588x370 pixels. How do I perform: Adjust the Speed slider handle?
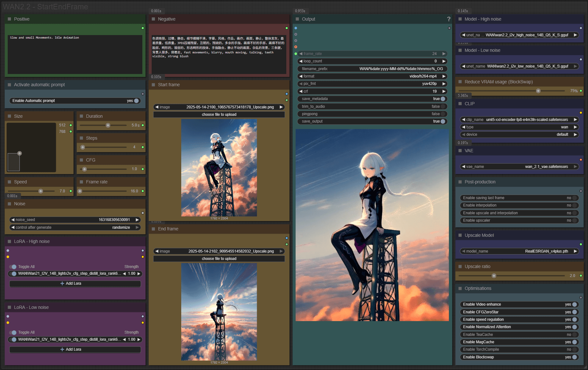pos(40,191)
